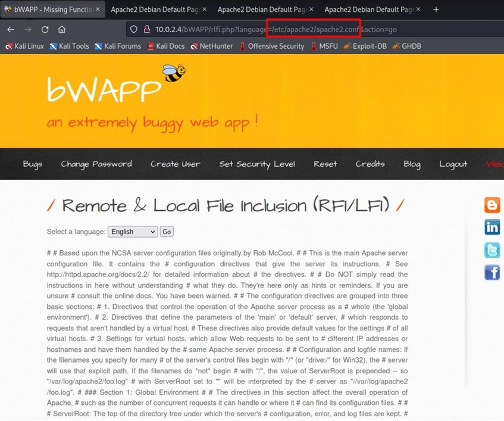Open a new tab with the plus button
The height and width of the screenshot is (421, 504).
(436, 10)
